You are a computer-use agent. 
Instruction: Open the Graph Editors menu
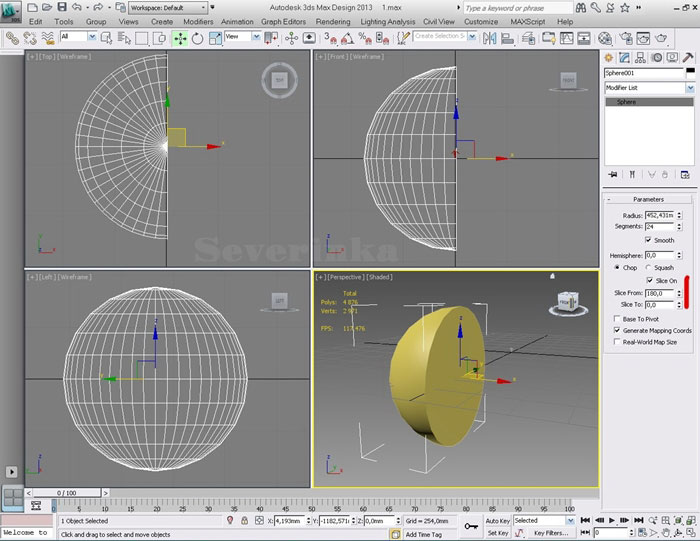(284, 21)
